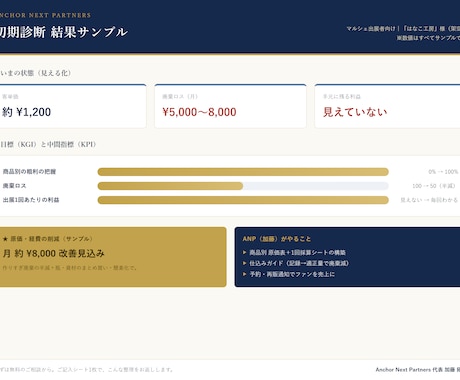Click the Anchor Next Partners 代表 footer text

point(418,370)
